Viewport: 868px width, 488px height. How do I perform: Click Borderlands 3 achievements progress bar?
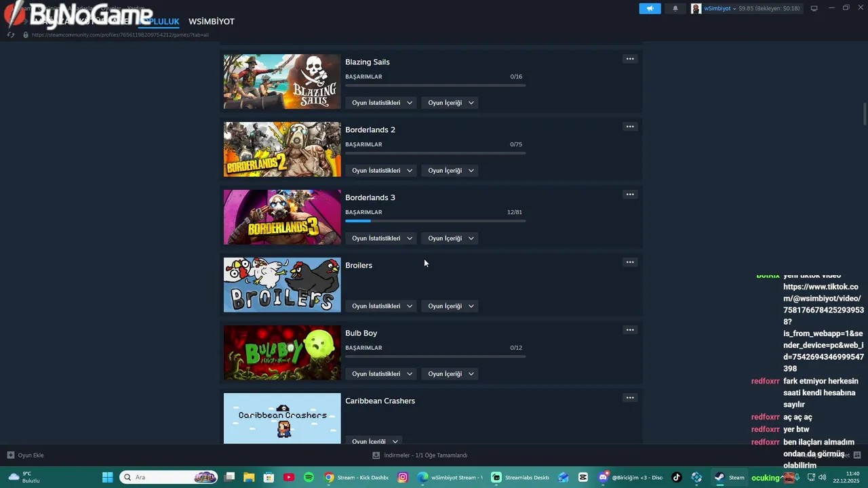pyautogui.click(x=435, y=221)
